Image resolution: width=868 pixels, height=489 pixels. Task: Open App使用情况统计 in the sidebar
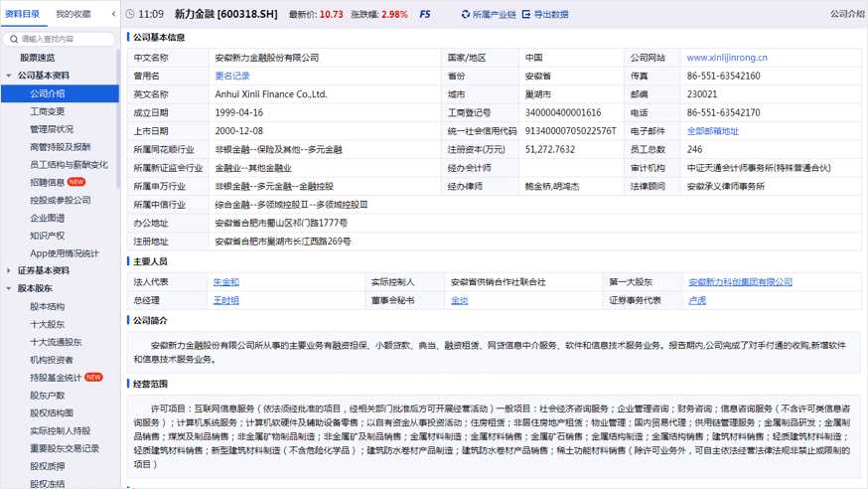point(65,253)
